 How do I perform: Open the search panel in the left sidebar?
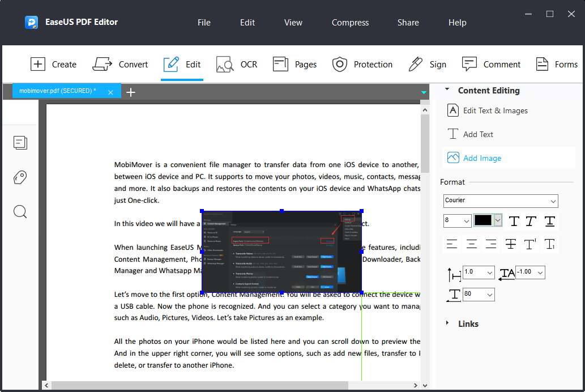[x=20, y=212]
